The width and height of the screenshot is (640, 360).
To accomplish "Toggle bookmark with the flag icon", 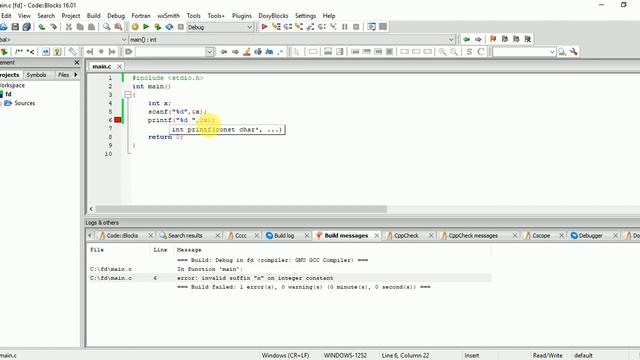I will click(x=493, y=39).
